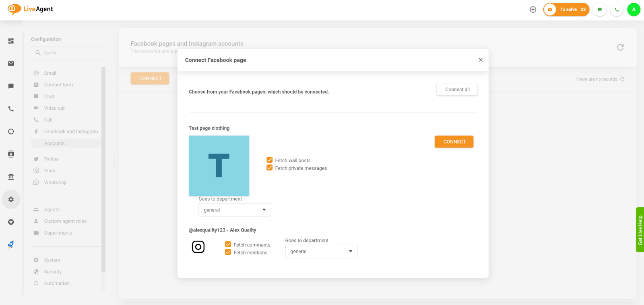
Task: Select Departments in configuration menu
Action: click(58, 233)
